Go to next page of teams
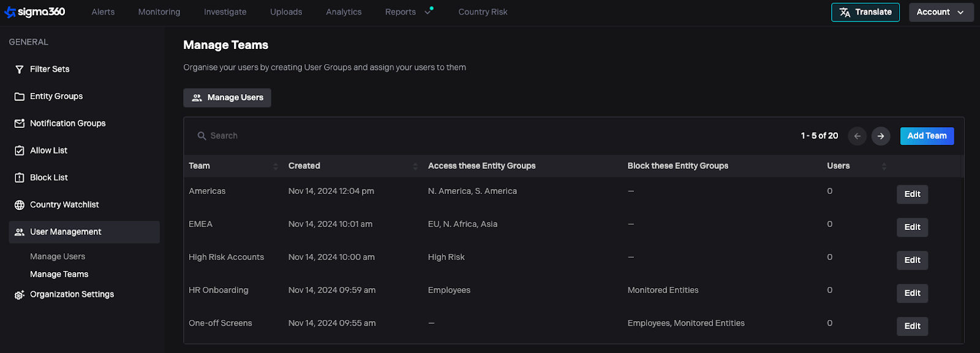Screen dimensions: 980x353 [x=880, y=136]
